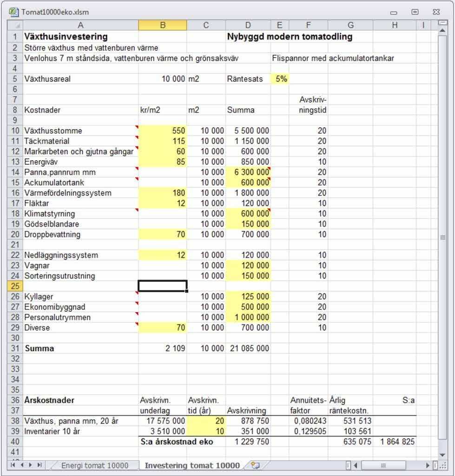
Task: Go to last sheet tab navigation arrow
Action: tap(40, 465)
